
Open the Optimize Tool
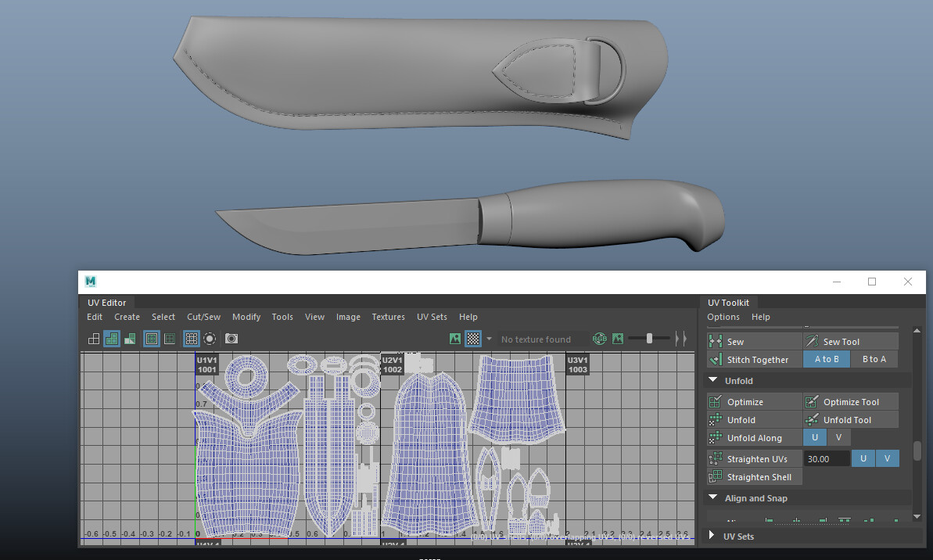point(850,400)
